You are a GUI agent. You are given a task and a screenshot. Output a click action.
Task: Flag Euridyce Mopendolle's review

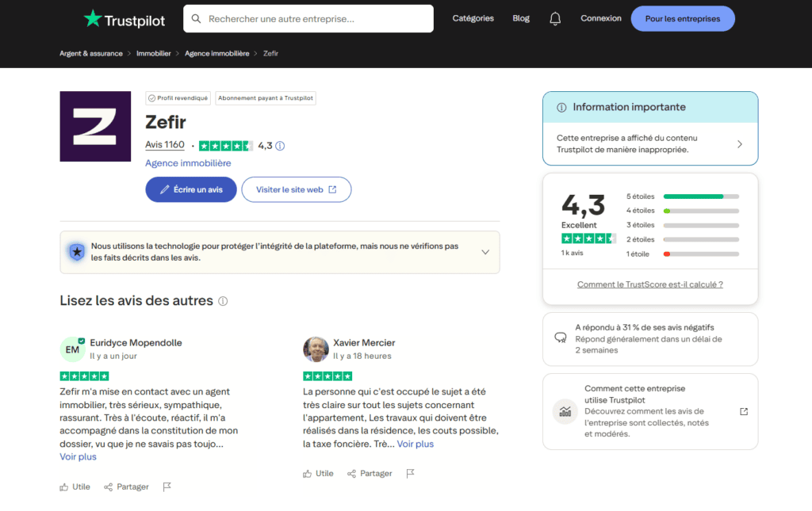(x=167, y=486)
